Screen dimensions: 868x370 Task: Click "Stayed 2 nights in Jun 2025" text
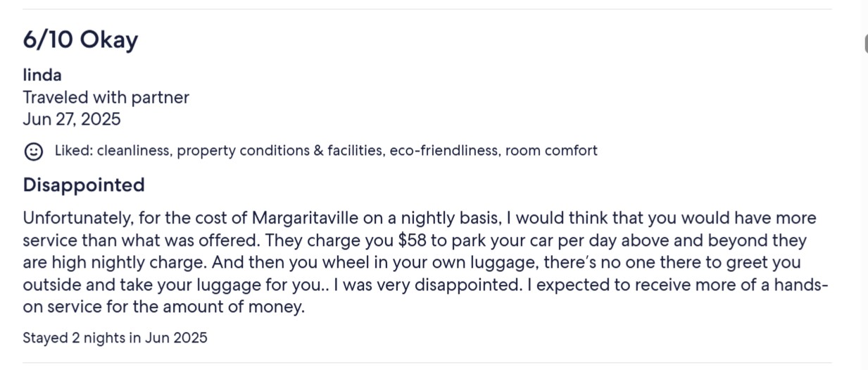115,338
